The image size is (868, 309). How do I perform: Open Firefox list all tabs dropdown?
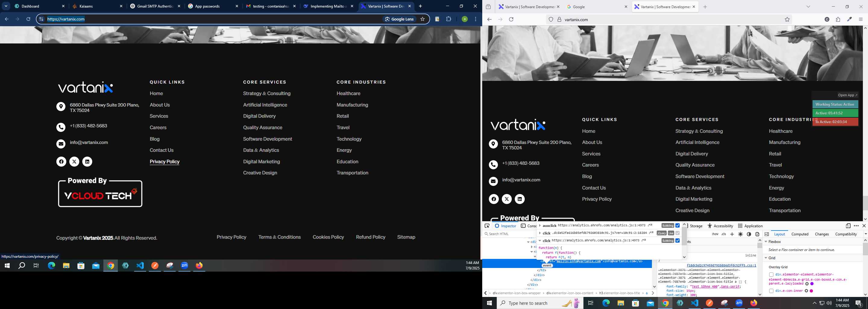click(x=808, y=7)
